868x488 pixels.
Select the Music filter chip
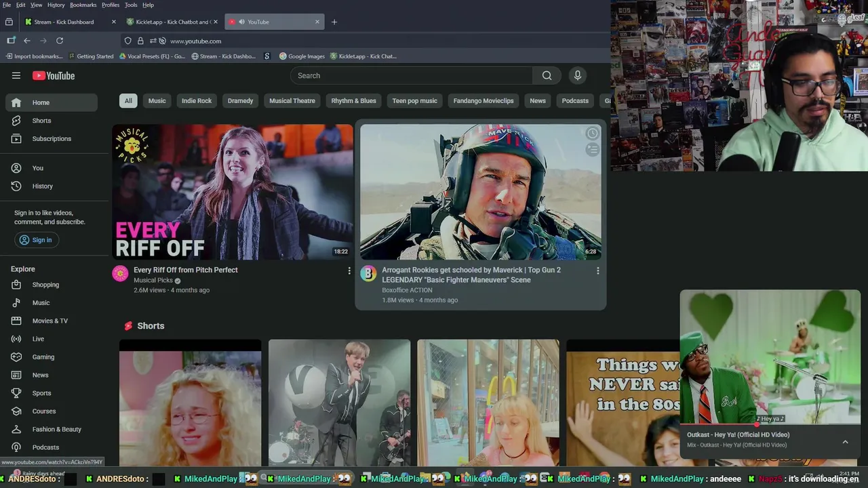[157, 101]
